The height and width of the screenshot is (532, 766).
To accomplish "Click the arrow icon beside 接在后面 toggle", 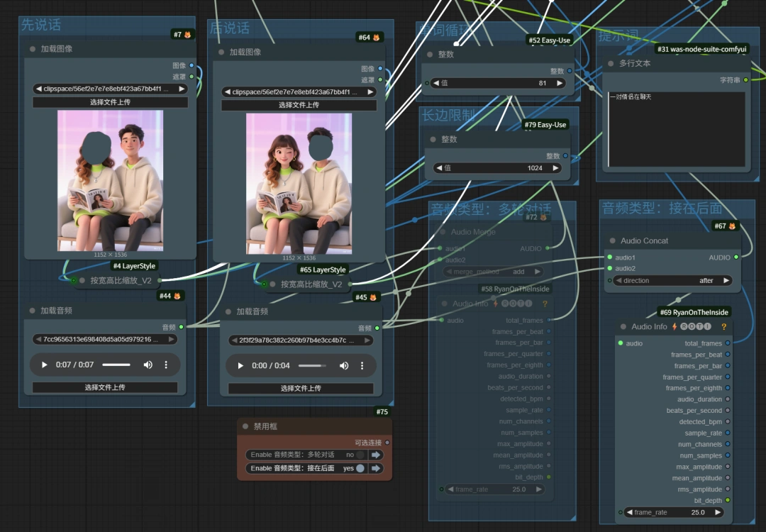I will pos(376,468).
